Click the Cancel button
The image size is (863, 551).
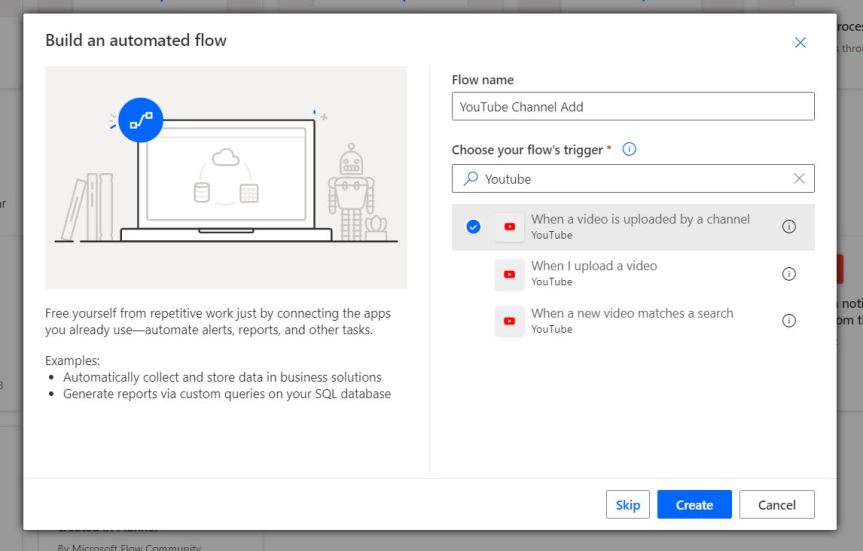point(776,505)
